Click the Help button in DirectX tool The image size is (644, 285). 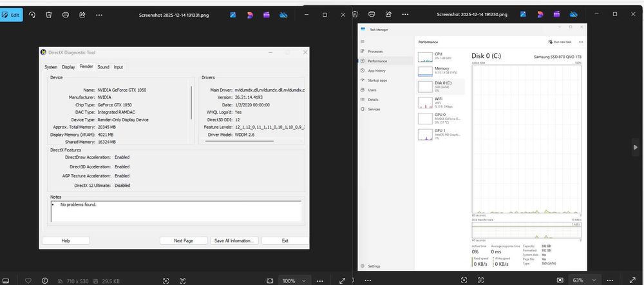coord(66,241)
